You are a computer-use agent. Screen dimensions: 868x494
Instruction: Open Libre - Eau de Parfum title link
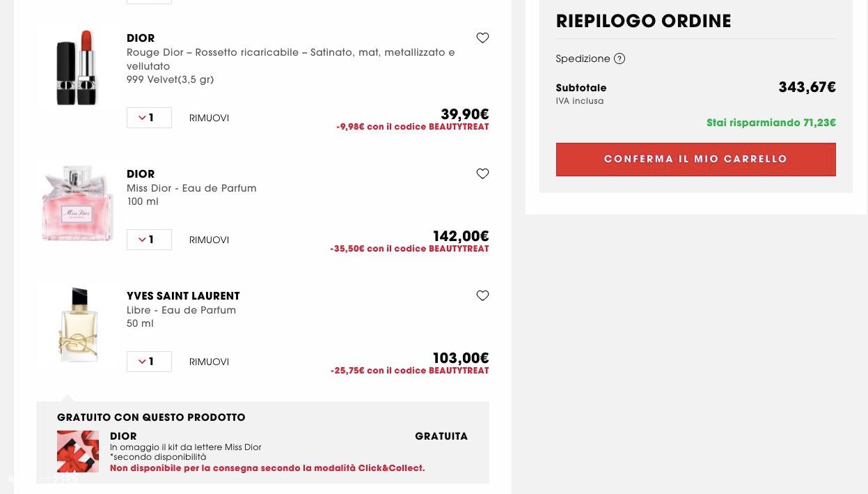click(x=181, y=310)
